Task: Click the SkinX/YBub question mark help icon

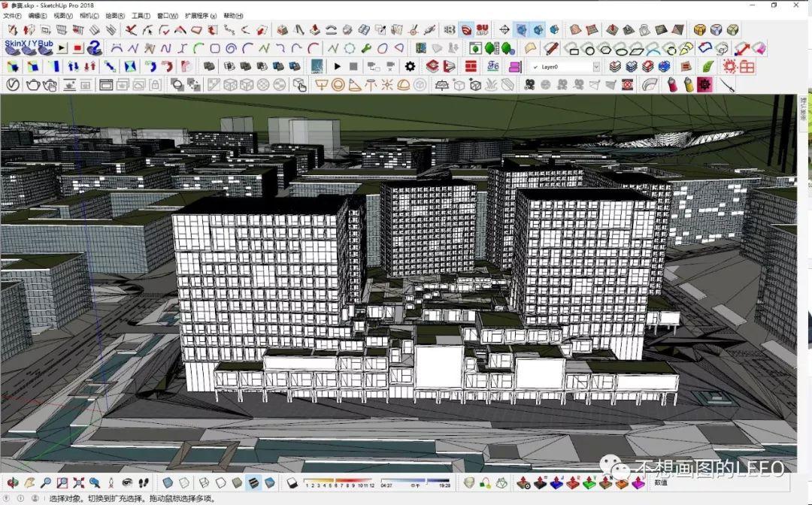Action: click(94, 48)
